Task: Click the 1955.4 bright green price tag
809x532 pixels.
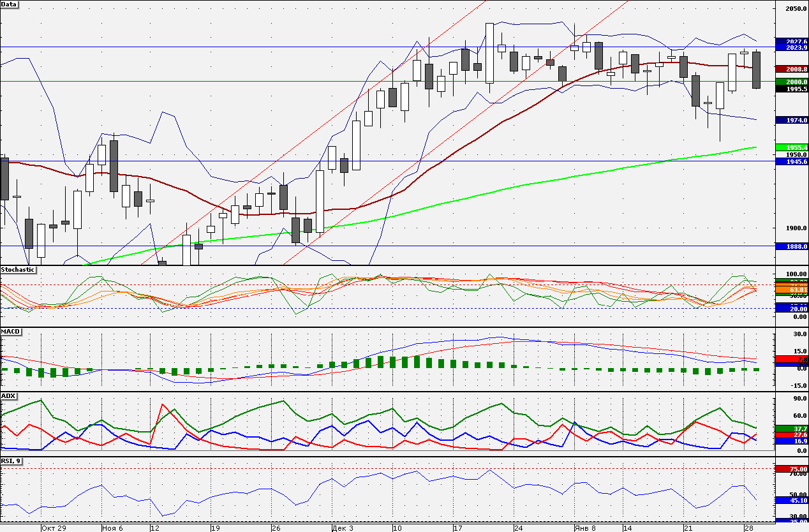Action: (x=792, y=147)
